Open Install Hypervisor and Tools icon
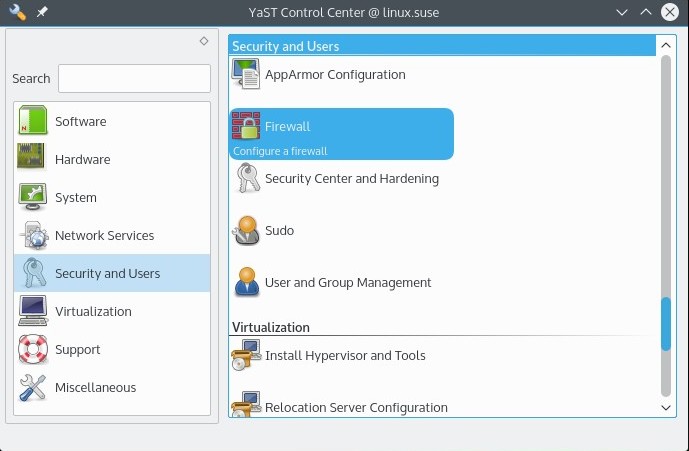The width and height of the screenshot is (689, 451). (246, 355)
